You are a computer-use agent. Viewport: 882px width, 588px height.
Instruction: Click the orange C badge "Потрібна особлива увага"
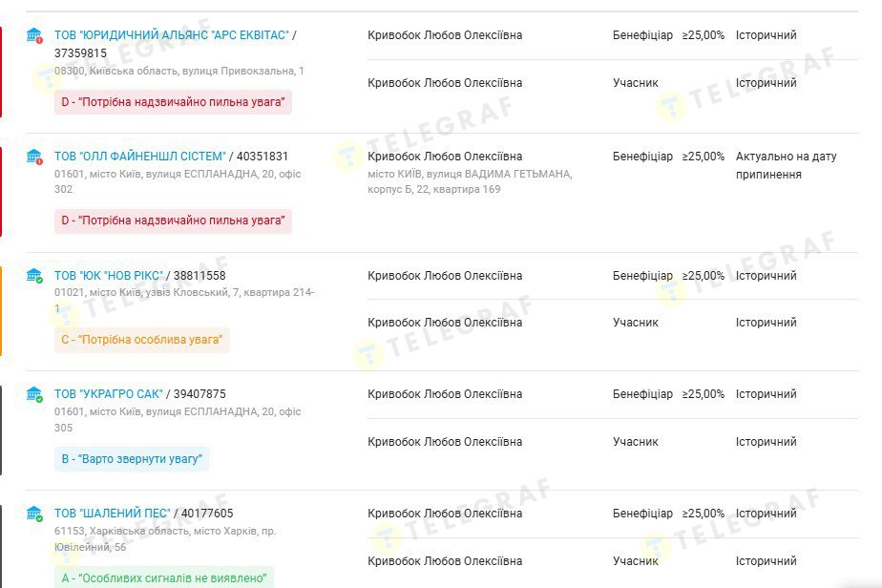[141, 340]
